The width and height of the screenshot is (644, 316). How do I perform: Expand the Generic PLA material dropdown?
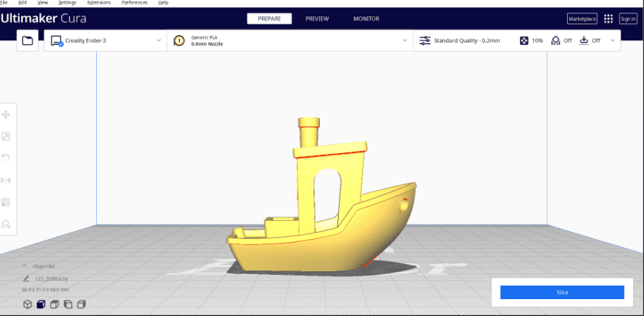(405, 40)
